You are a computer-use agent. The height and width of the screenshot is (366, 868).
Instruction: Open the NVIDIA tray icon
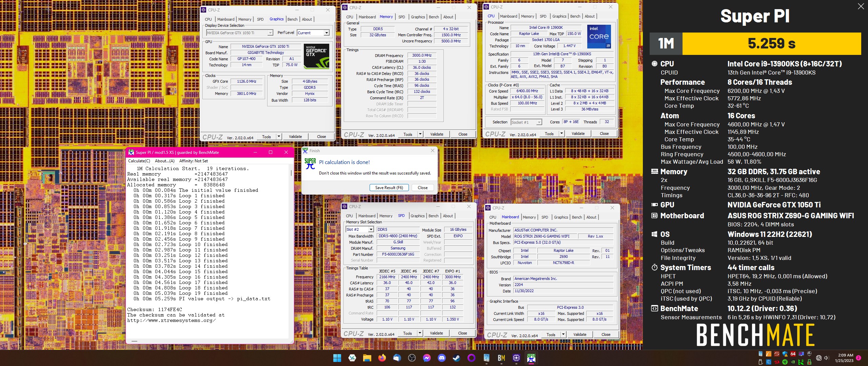point(793,362)
